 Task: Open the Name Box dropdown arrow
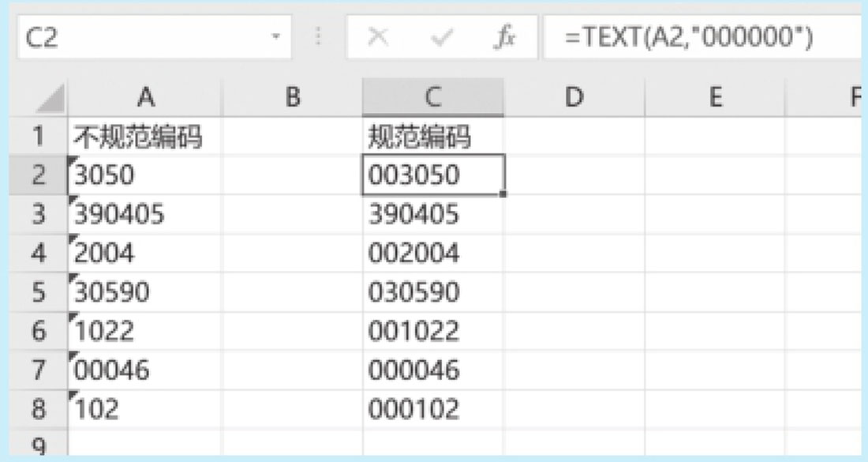coord(276,38)
